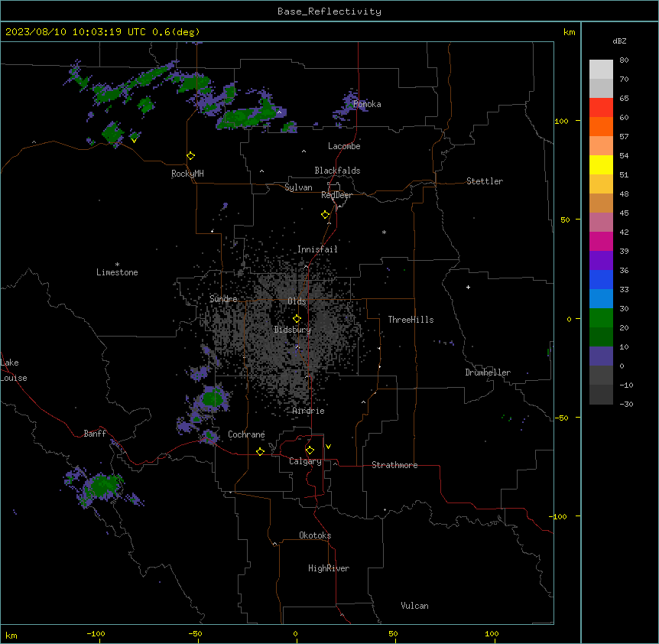Pick the bright green swatch in dBZ legend

coord(601,318)
